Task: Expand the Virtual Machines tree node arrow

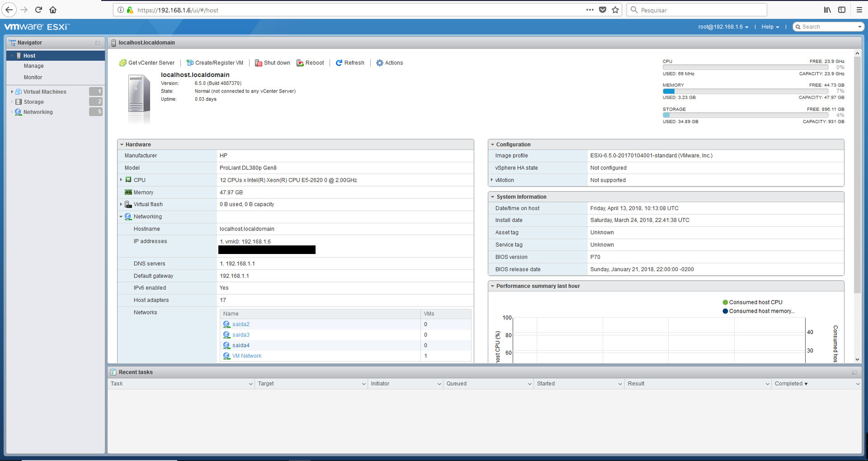Action: coord(12,92)
